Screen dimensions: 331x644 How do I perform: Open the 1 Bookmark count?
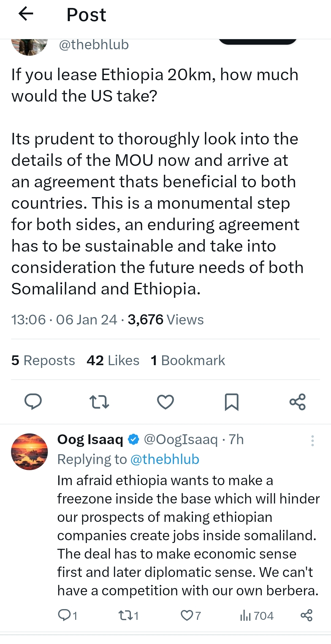pyautogui.click(x=188, y=360)
